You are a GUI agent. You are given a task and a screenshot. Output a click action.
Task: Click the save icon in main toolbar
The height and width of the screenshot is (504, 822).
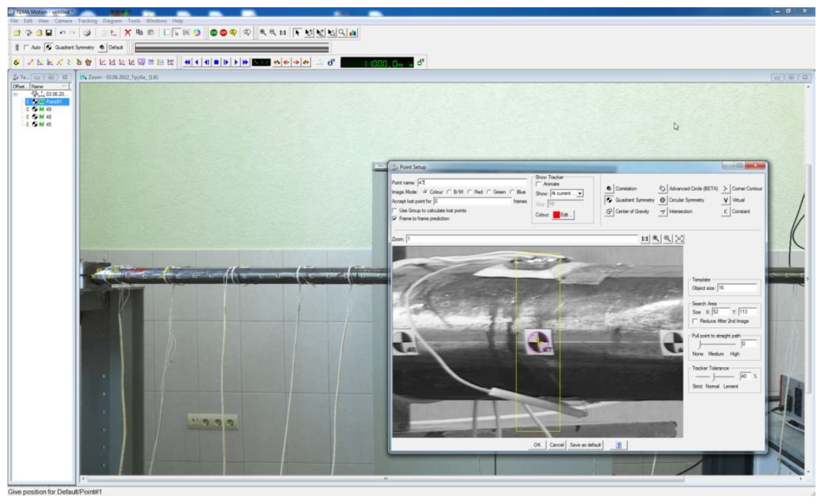coord(49,33)
